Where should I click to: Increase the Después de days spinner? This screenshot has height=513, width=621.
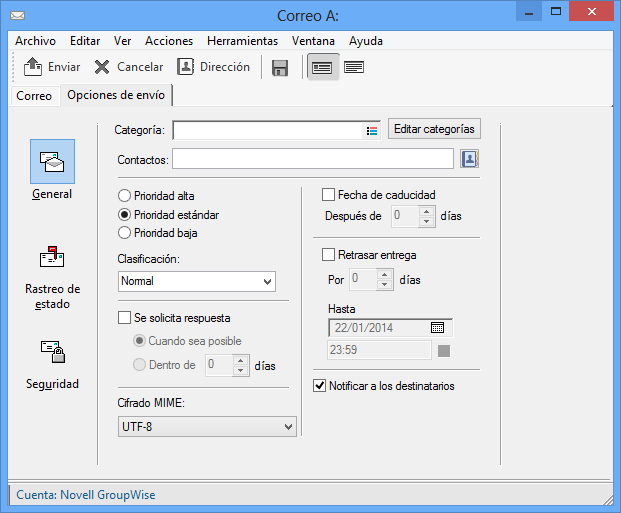coord(427,212)
